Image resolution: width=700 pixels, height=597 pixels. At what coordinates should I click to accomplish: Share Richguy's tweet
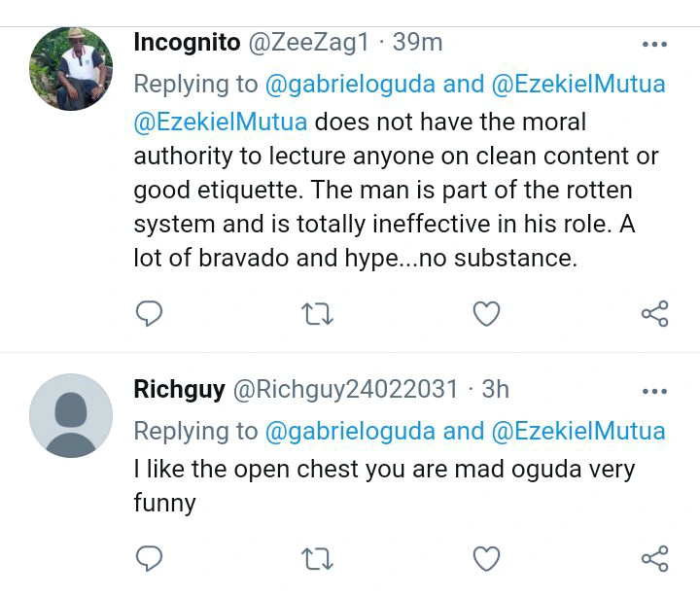click(654, 558)
